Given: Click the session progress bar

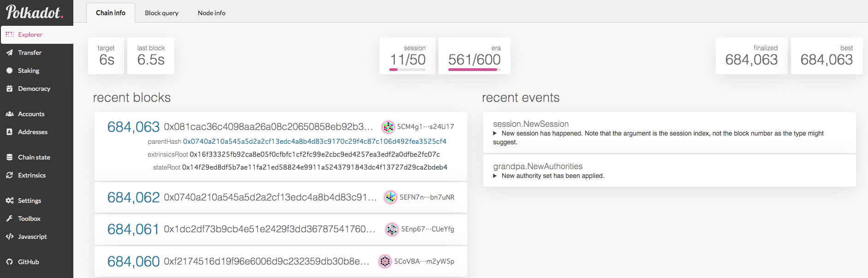Looking at the screenshot, I should click(x=407, y=70).
